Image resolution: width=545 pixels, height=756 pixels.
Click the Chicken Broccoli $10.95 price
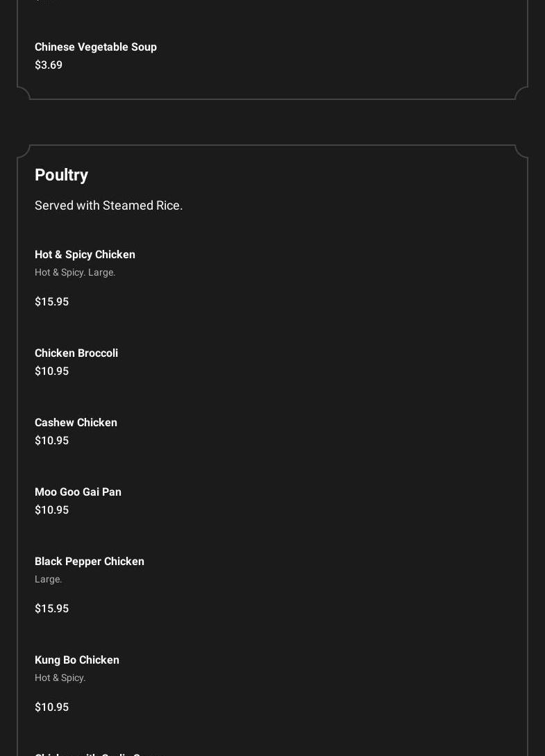[51, 371]
